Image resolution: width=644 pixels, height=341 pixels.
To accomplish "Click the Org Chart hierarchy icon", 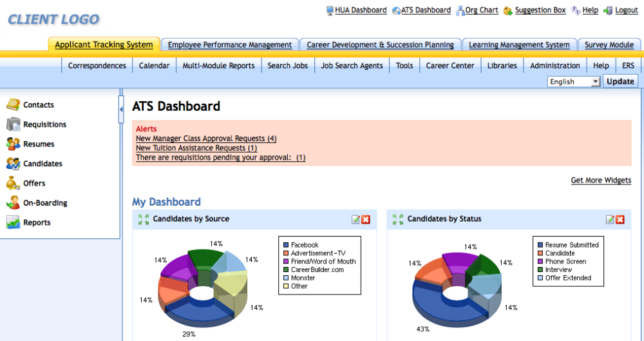I will [x=460, y=11].
